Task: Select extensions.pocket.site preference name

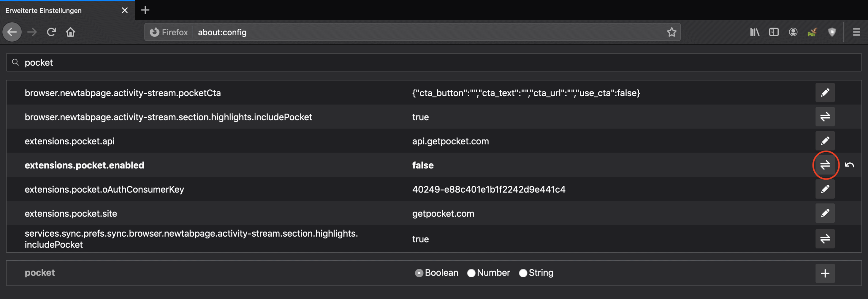Action: (71, 214)
